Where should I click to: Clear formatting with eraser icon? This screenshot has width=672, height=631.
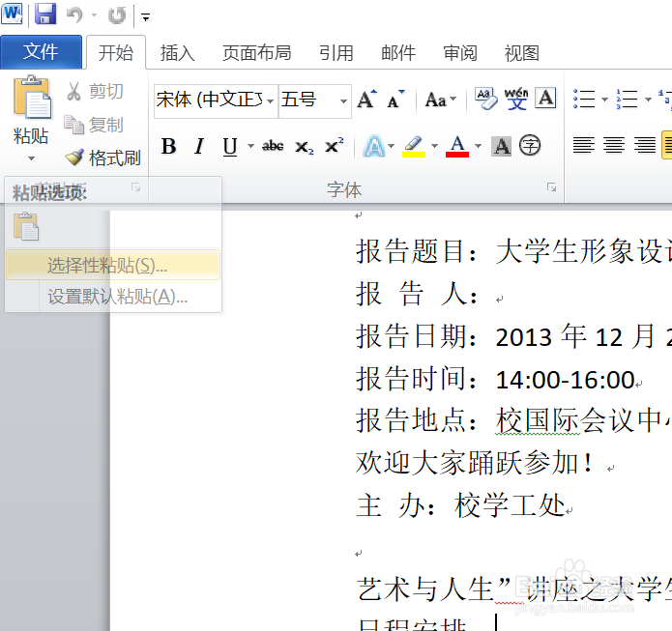pos(486,99)
